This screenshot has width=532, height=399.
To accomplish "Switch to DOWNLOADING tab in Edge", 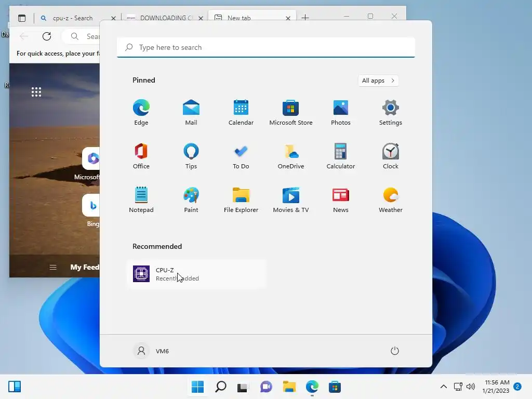I will (162, 18).
